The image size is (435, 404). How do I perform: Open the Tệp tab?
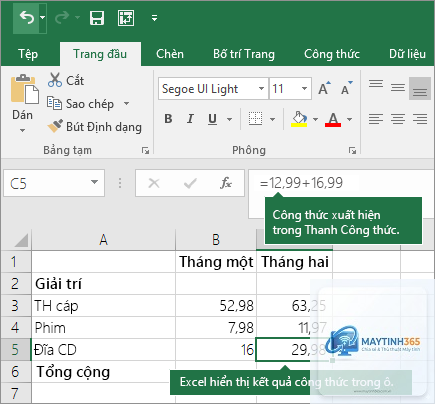(28, 54)
